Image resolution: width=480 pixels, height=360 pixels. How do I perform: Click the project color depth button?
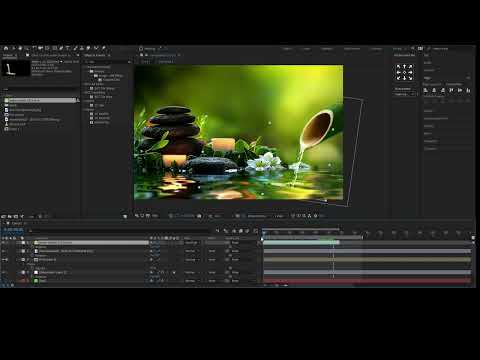31,216
